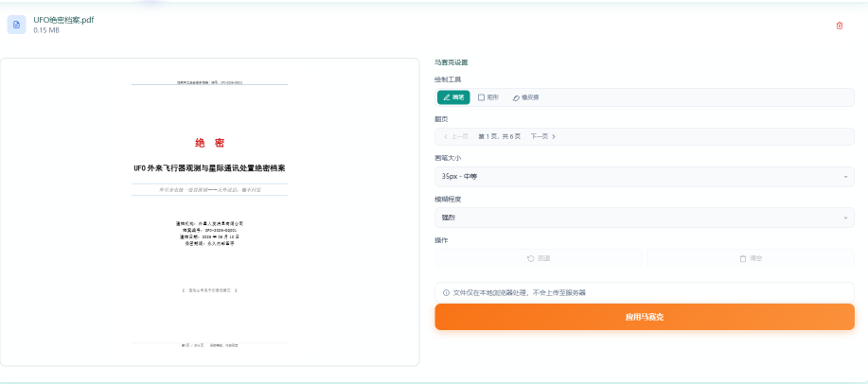
Task: Go to 上一页 previous page
Action: click(x=456, y=136)
